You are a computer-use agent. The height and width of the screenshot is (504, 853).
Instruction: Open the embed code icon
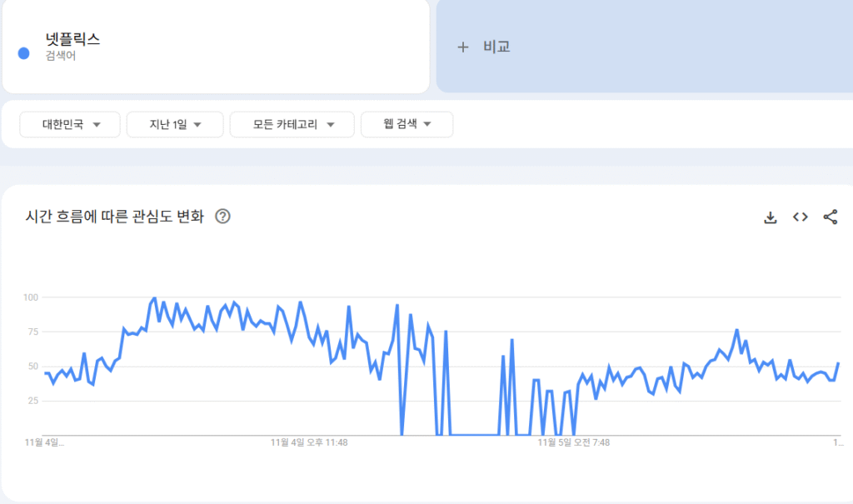pyautogui.click(x=801, y=217)
